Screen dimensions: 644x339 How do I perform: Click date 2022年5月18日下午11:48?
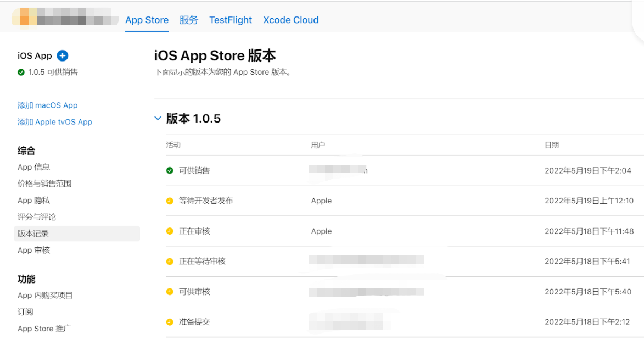(589, 231)
